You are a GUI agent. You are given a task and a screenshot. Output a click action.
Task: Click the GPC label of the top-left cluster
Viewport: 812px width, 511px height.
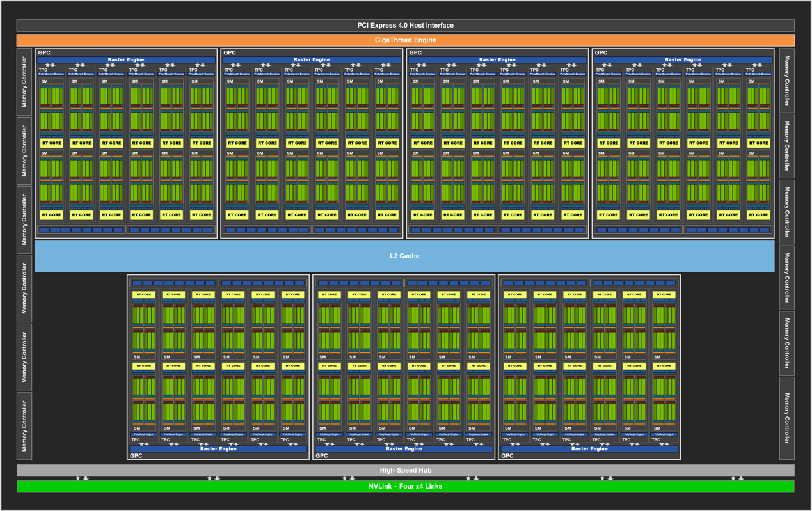(x=44, y=53)
